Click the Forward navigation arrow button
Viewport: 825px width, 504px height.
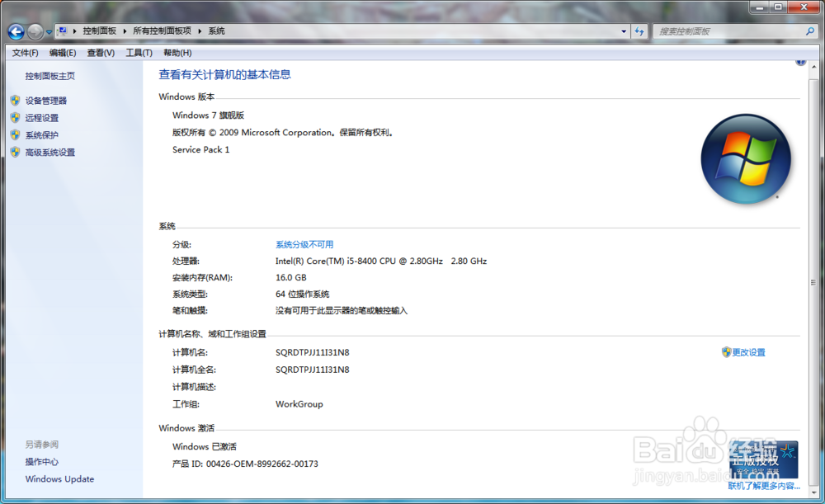pos(35,31)
